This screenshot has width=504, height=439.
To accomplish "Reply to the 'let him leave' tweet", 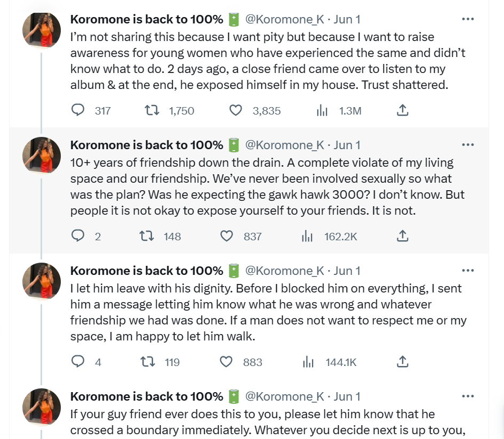I will point(78,362).
